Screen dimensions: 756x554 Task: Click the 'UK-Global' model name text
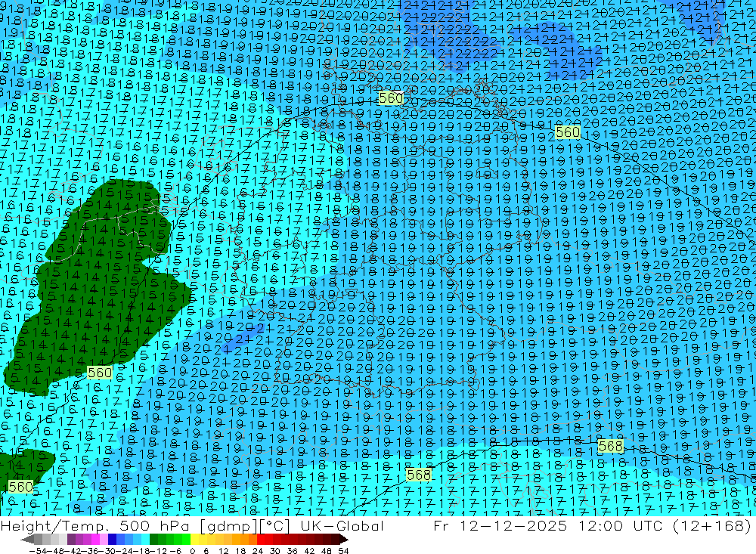click(342, 525)
